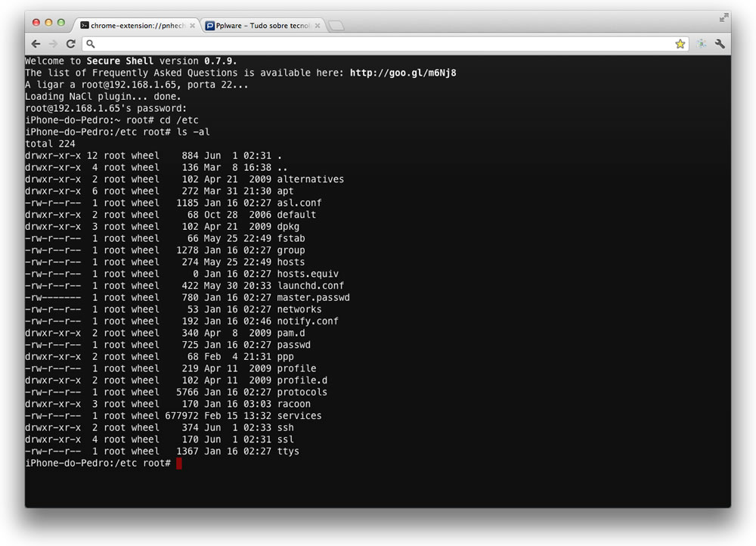Close the chrome-extension Secure Shell tab
The image size is (756, 546).
coord(192,26)
